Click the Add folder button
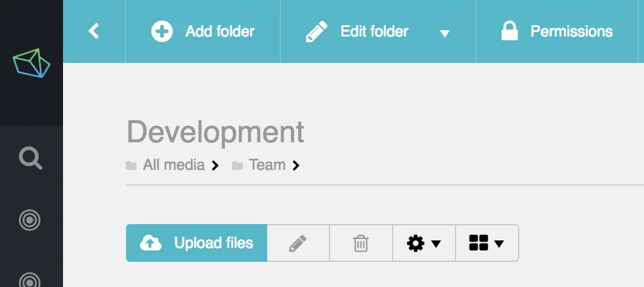Image resolution: width=644 pixels, height=287 pixels. pyautogui.click(x=203, y=31)
